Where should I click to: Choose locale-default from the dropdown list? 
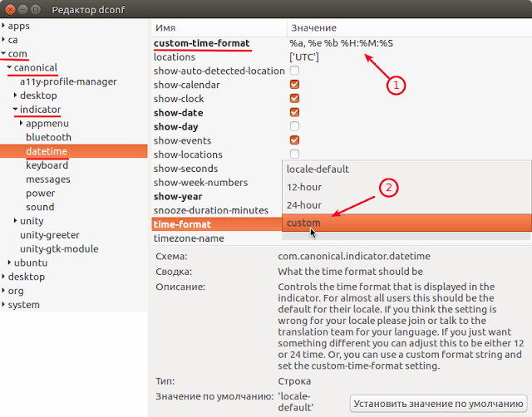(406, 169)
